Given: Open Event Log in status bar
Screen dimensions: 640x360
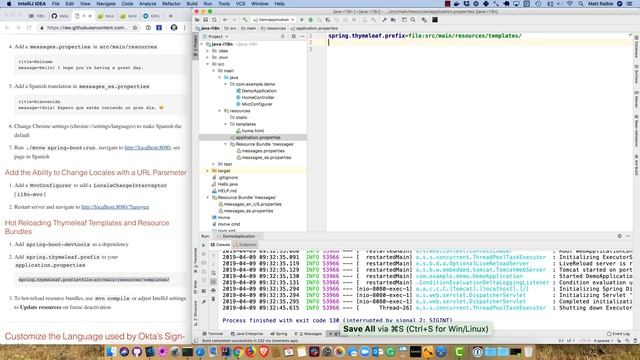Looking at the screenshot, I should [x=618, y=334].
